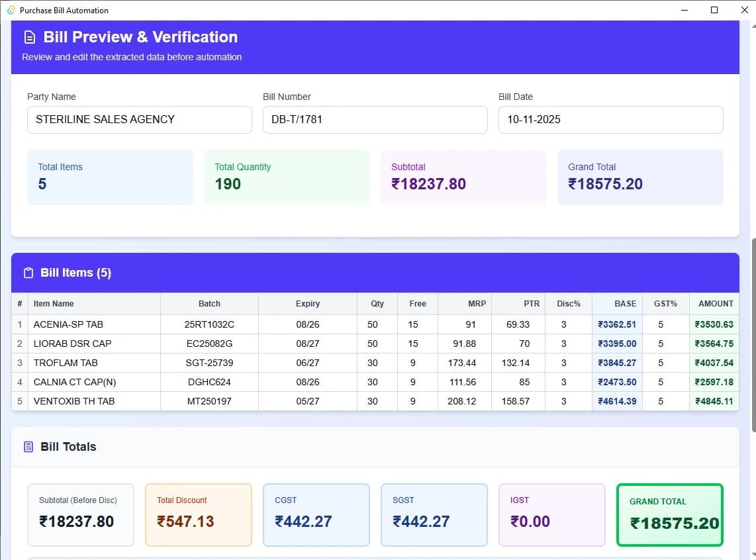Click the document icon beside Bill Preview heading

[x=29, y=38]
